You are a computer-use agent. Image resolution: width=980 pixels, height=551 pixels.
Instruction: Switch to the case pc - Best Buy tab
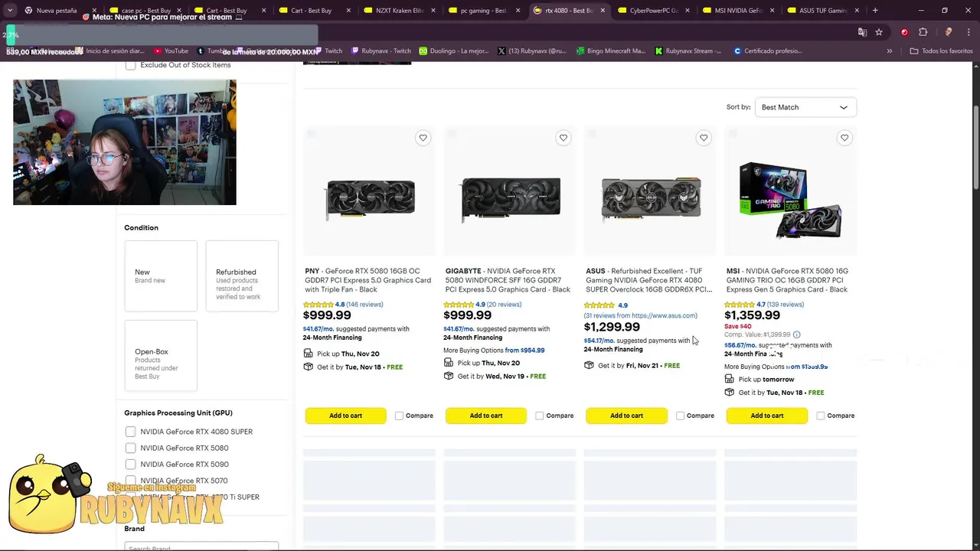coord(145,11)
